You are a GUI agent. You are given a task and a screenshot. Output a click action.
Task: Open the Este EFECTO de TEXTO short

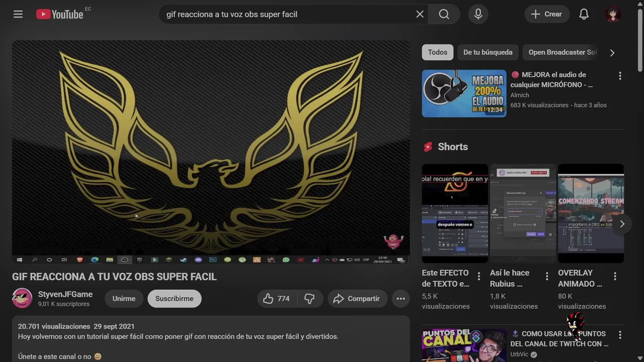click(455, 213)
